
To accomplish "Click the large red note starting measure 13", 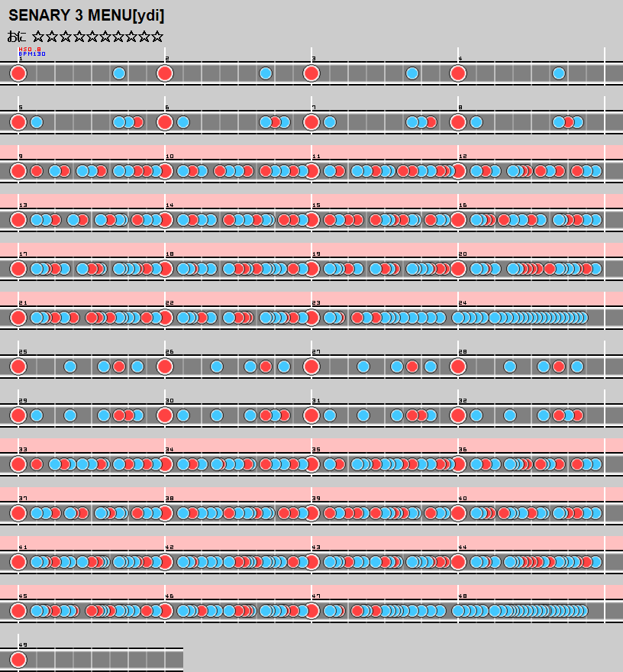I will (x=18, y=220).
